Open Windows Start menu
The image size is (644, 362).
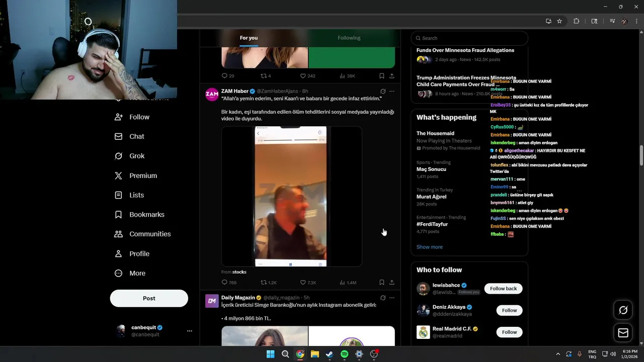point(270,354)
